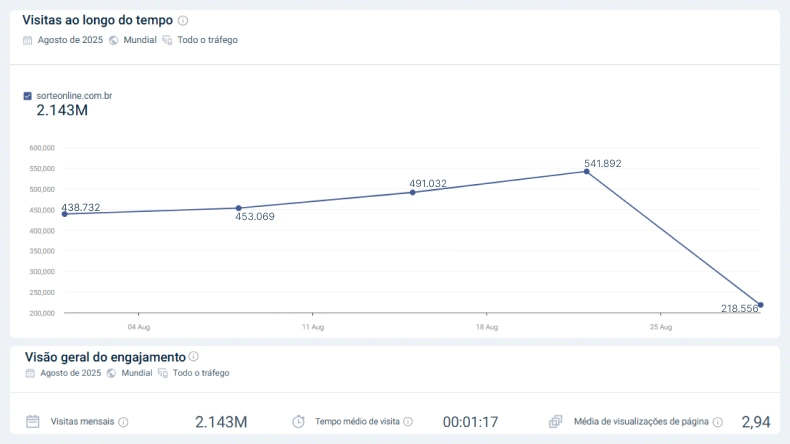This screenshot has height=444, width=790.
Task: Click info icon beside Visitas ao longo do tempo
Action: coord(182,20)
